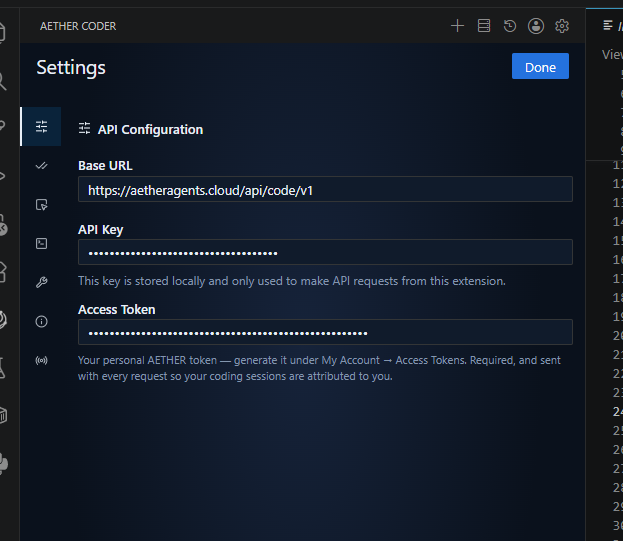Image resolution: width=623 pixels, height=541 pixels.
Task: Click the sliders icon beside API Configuration heading
Action: [84, 128]
